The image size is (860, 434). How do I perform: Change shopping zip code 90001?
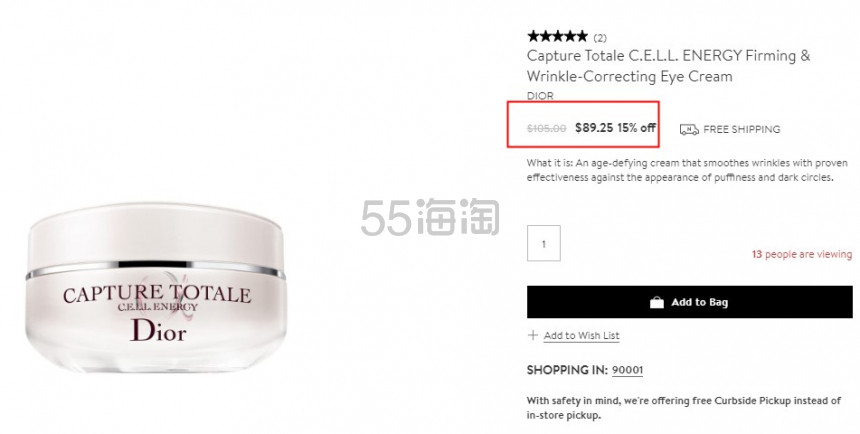(627, 370)
